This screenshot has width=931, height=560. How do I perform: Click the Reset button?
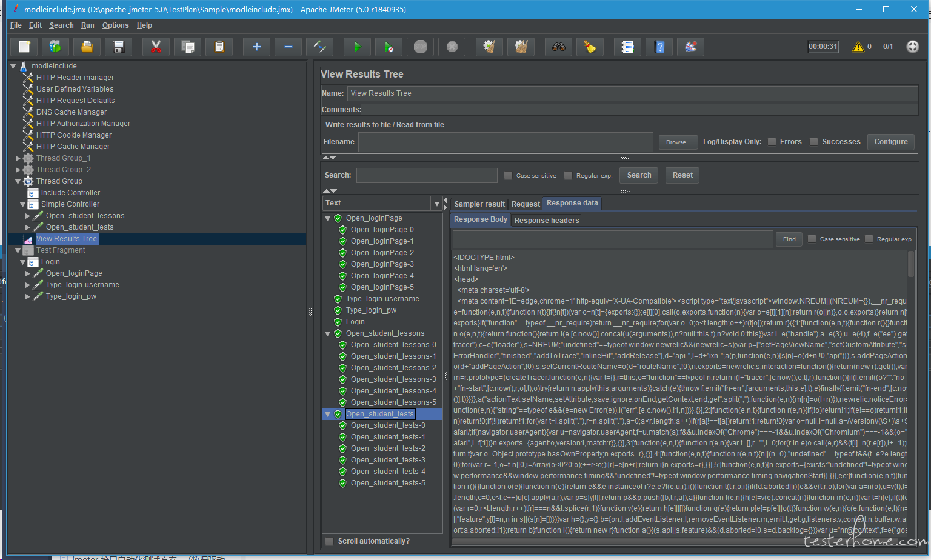[x=682, y=175]
